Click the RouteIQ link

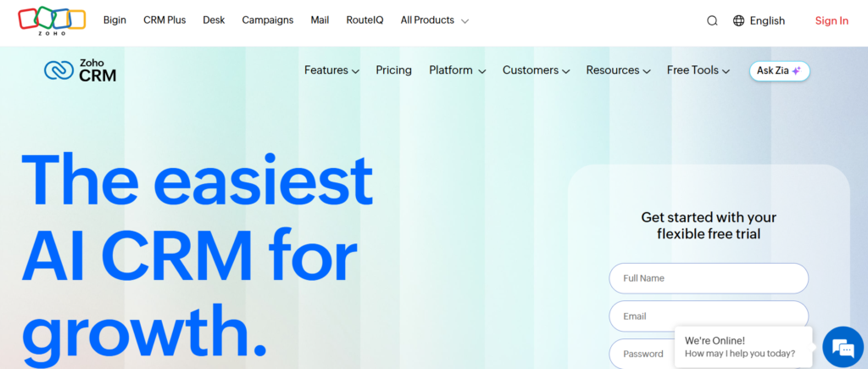point(364,20)
